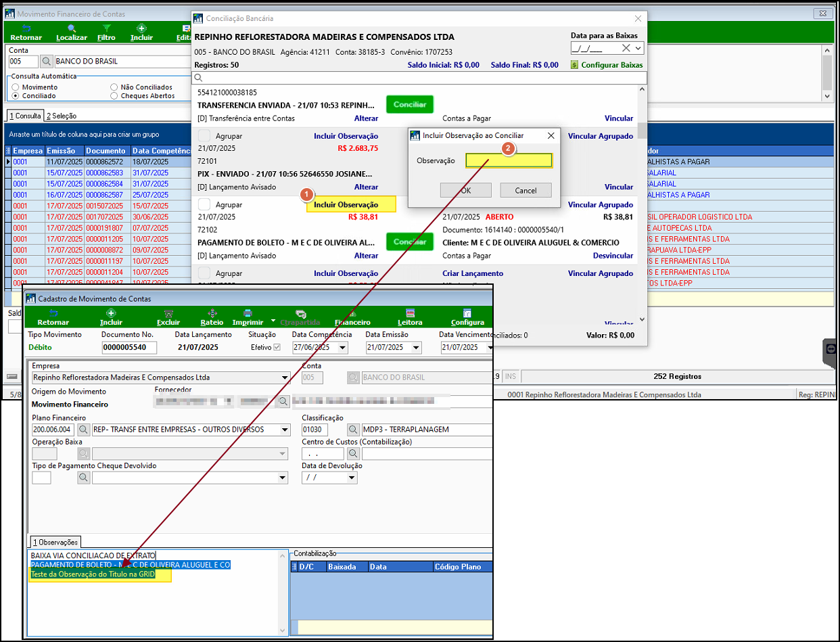Close the Incluir Observação ao Conciliar dialog
Image resolution: width=840 pixels, height=642 pixels.
point(551,135)
